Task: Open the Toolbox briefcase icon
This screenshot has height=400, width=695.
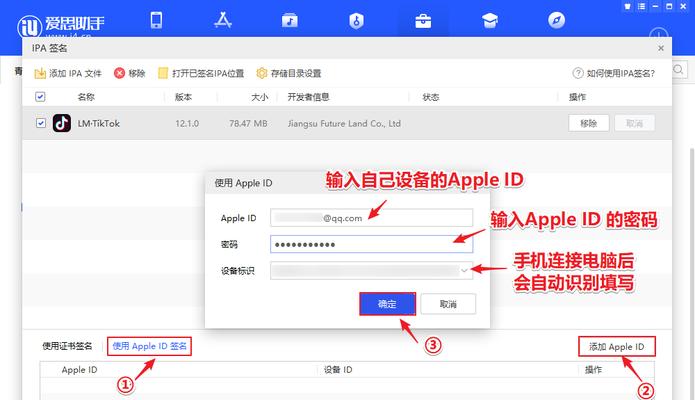Action: [423, 21]
